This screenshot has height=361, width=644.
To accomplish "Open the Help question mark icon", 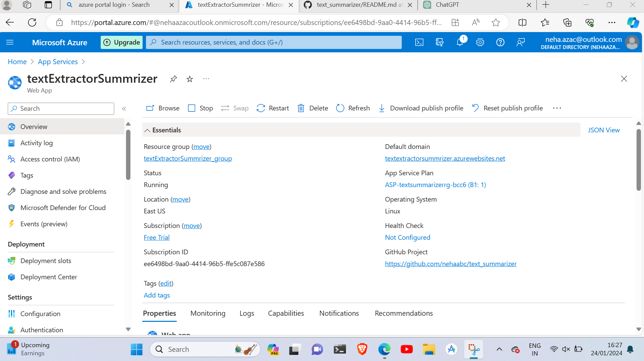I will [500, 42].
